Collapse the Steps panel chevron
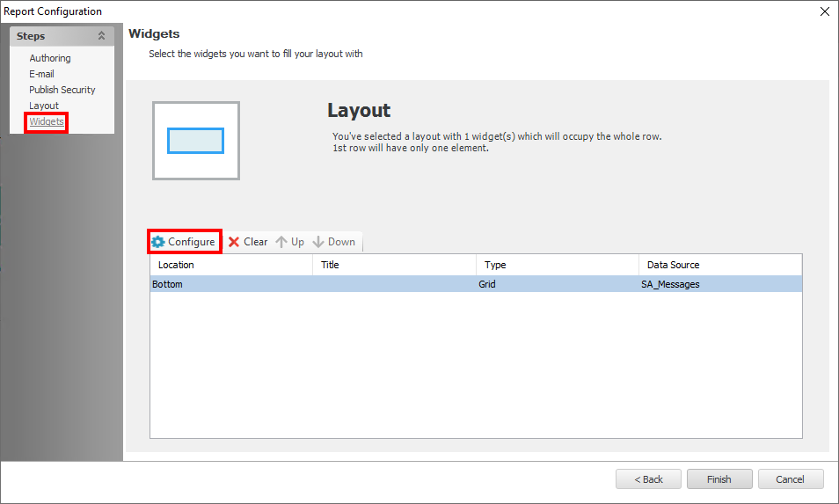Screen dimensions: 839x504 [x=101, y=36]
